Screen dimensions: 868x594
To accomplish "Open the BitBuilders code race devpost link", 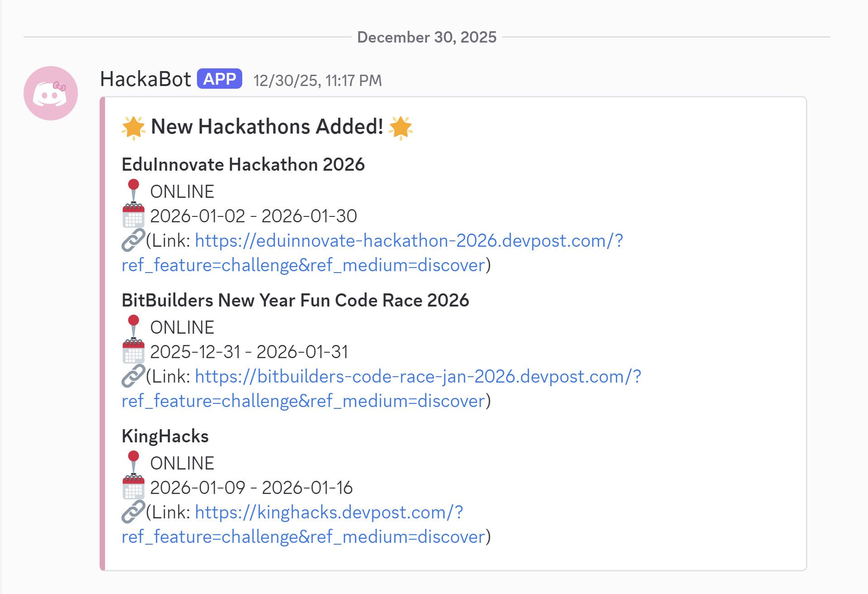I will coord(417,376).
